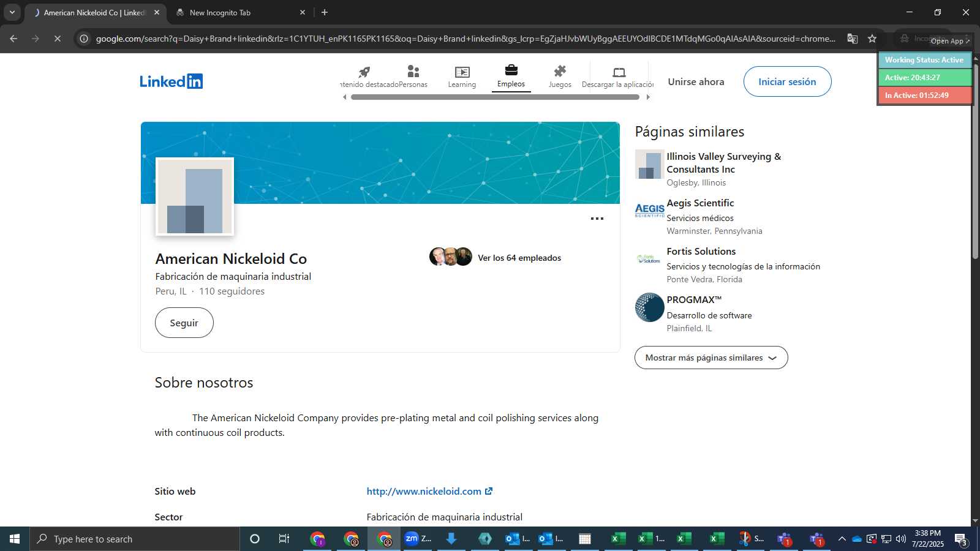Show hidden system tray icons
980x551 pixels.
842,539
